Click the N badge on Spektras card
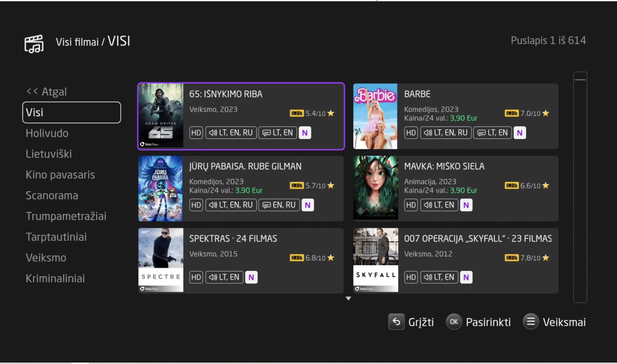Image resolution: width=617 pixels, height=364 pixels. 251,277
